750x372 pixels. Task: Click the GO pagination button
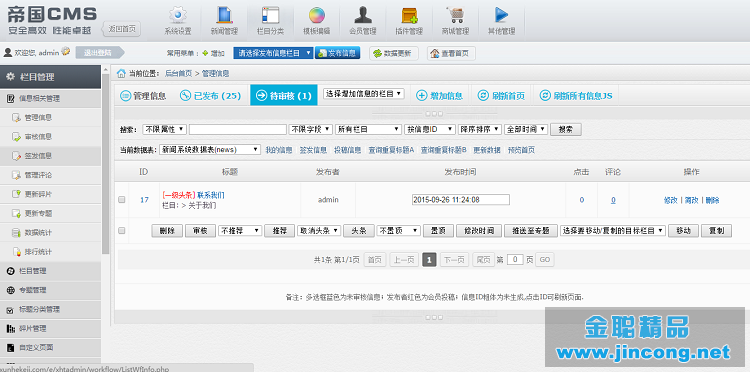point(545,260)
